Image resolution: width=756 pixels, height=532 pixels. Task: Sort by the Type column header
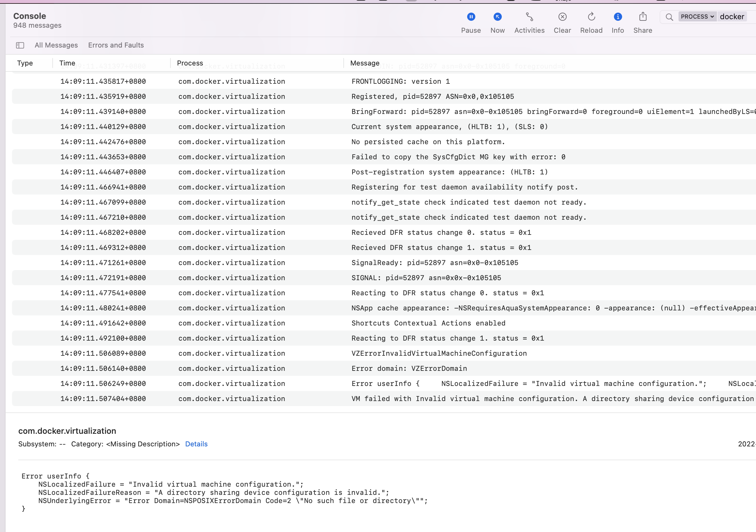[x=25, y=63]
